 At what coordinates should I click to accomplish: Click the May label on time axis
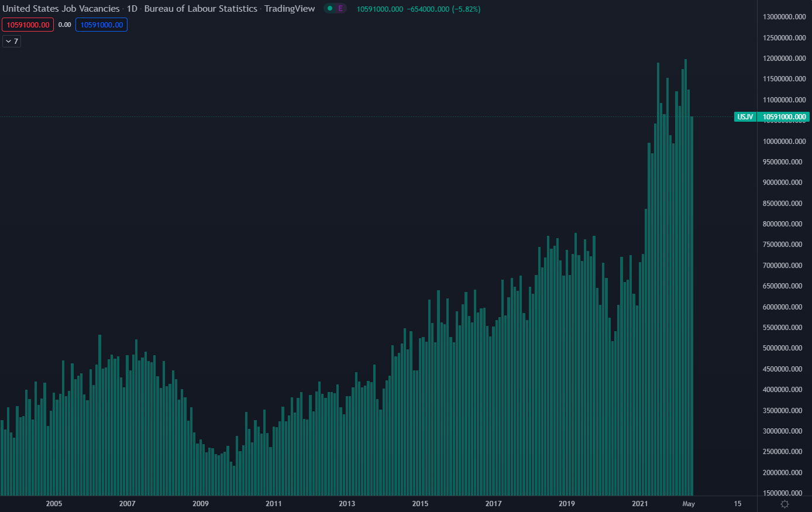(689, 504)
